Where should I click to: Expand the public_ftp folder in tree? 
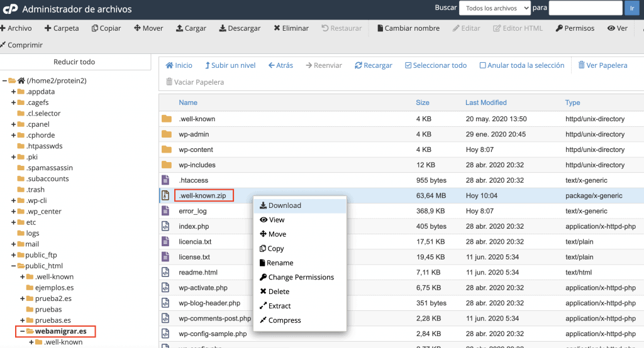tap(13, 255)
